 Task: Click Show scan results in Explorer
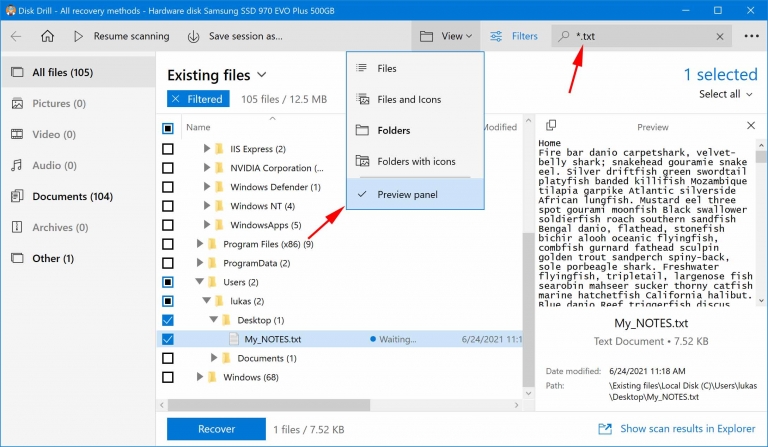(681, 429)
